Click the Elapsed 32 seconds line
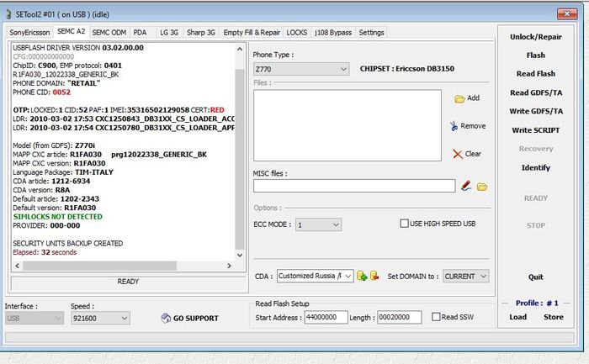 tap(45, 252)
